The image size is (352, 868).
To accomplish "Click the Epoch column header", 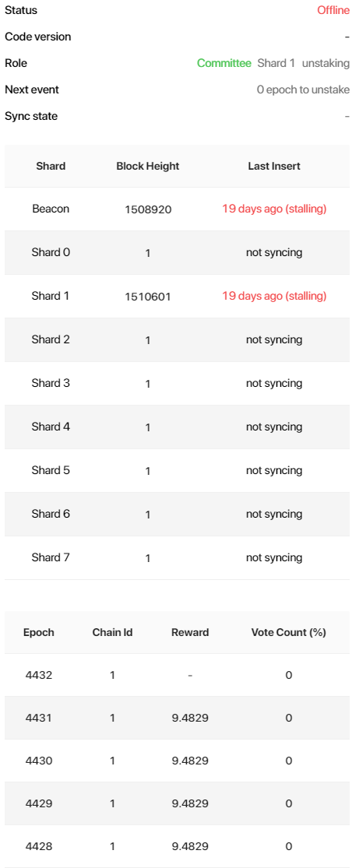I will coord(39,632).
